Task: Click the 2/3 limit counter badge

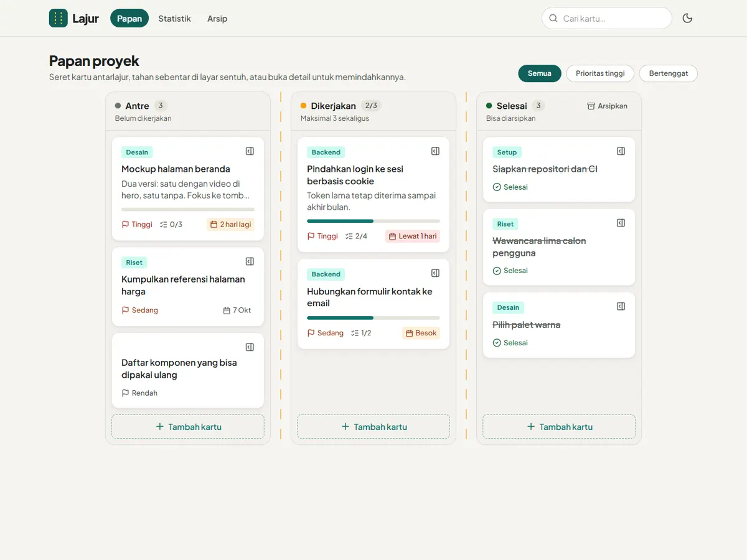Action: 371,106
